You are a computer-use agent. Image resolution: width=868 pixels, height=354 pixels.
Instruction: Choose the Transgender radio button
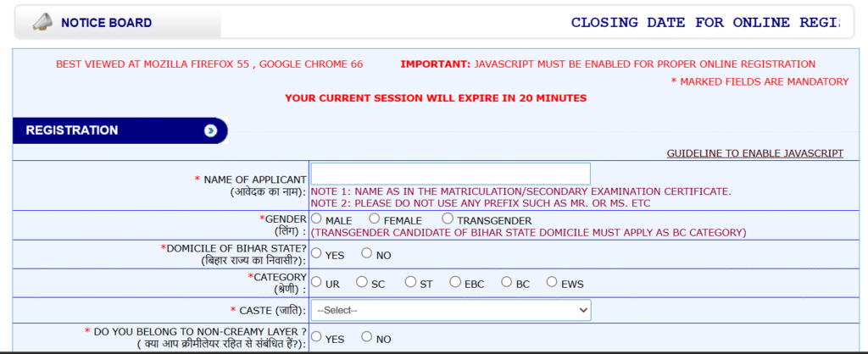[x=448, y=219]
